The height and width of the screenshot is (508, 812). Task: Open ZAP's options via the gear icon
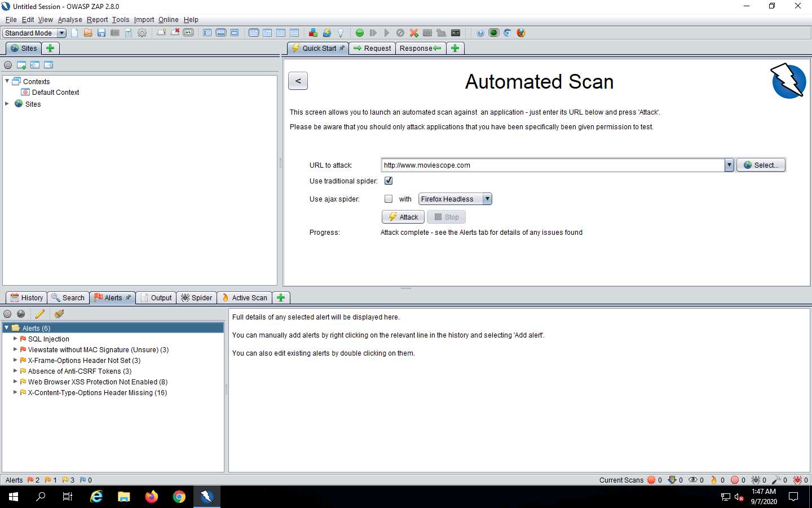(x=142, y=33)
